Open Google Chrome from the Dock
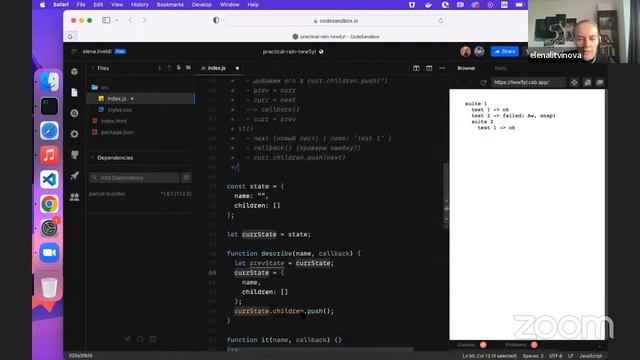 49,204
